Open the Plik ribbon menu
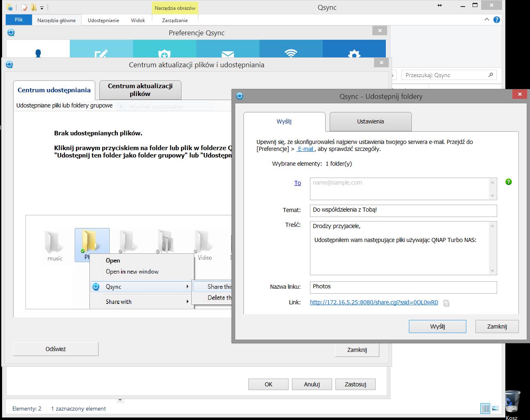Image resolution: width=530 pixels, height=420 pixels. point(19,20)
